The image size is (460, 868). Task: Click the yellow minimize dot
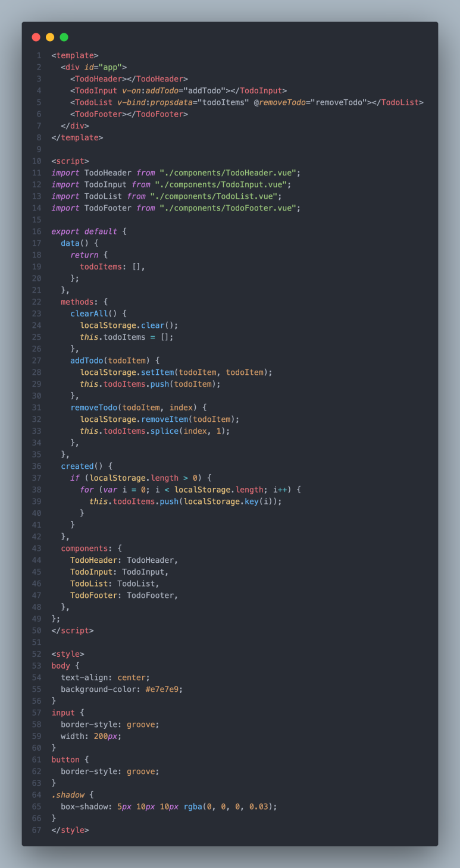coord(50,37)
